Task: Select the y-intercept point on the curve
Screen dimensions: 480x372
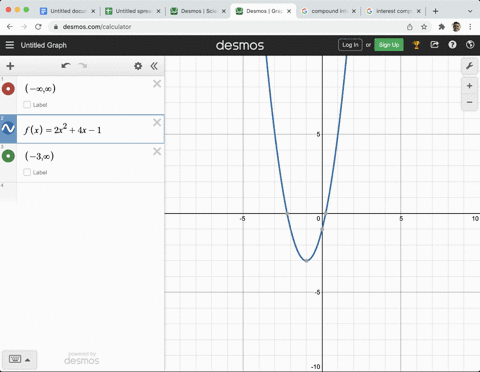Action: tap(322, 229)
